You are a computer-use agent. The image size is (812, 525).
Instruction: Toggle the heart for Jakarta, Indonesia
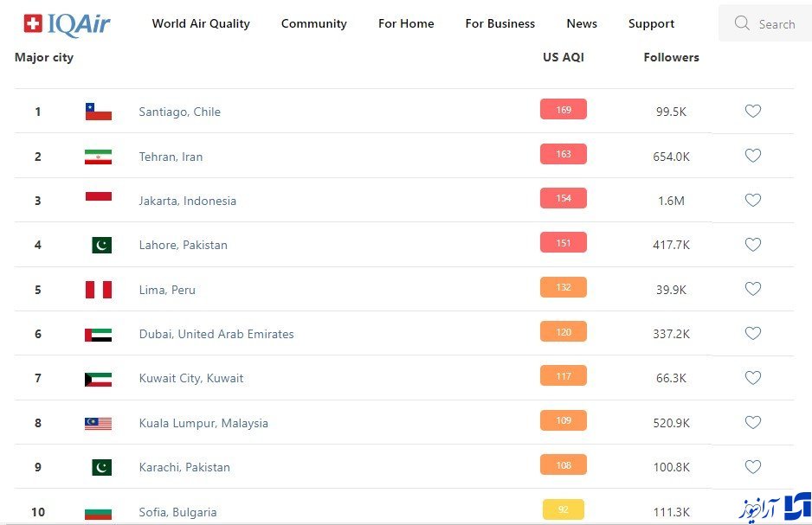753,200
